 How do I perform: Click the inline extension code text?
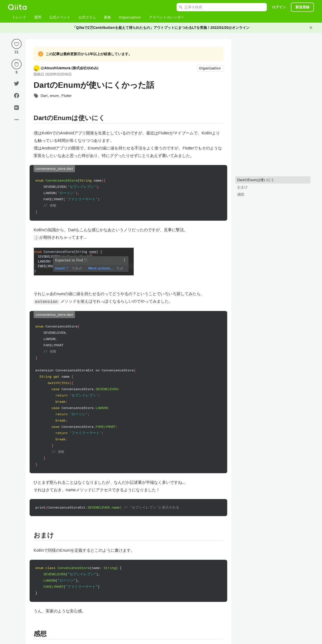tap(46, 302)
